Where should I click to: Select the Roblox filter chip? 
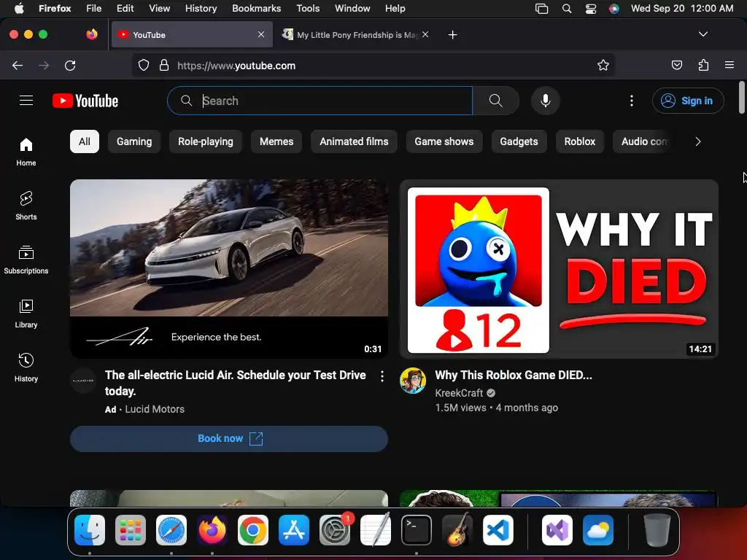(580, 141)
